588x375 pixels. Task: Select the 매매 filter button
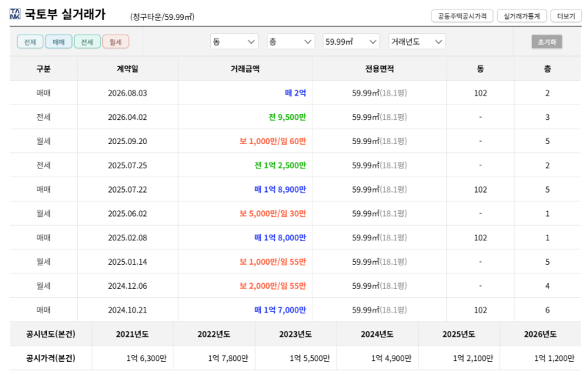click(x=59, y=42)
